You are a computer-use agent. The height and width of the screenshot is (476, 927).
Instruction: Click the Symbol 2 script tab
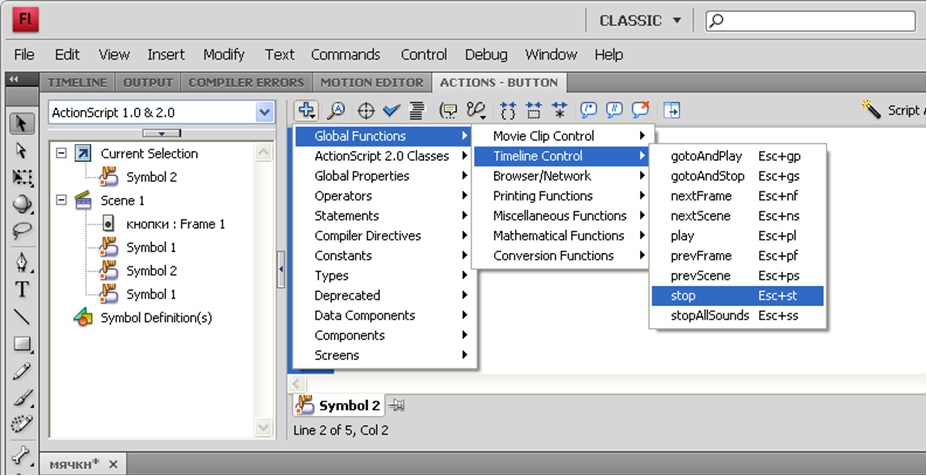coord(339,405)
